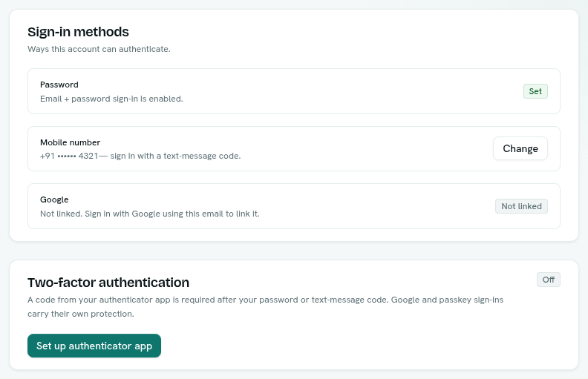Click the Sign-in methods heading

(78, 32)
